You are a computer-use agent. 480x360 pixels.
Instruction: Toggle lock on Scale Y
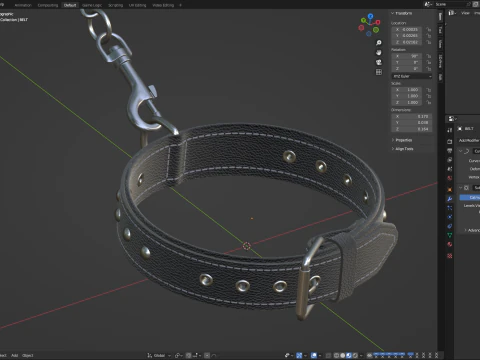(x=429, y=96)
